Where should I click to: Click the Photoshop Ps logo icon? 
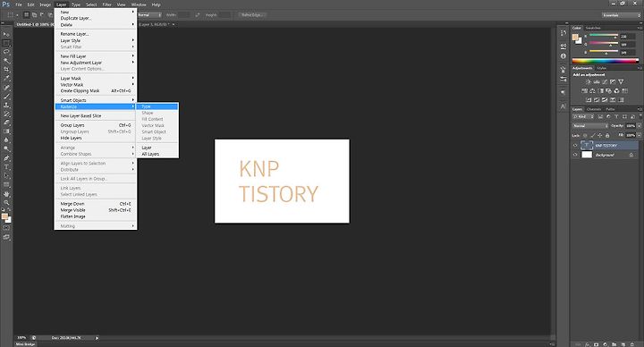(x=5, y=4)
